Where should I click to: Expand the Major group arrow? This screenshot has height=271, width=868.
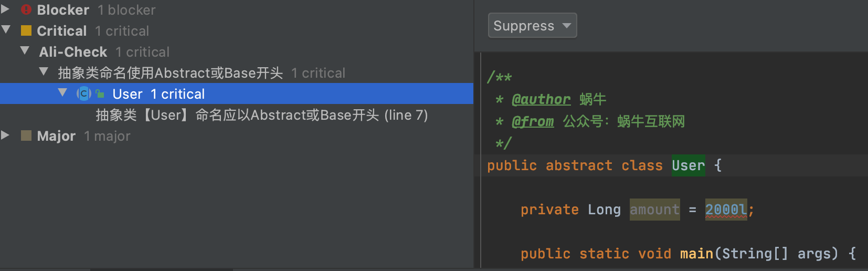click(5, 135)
